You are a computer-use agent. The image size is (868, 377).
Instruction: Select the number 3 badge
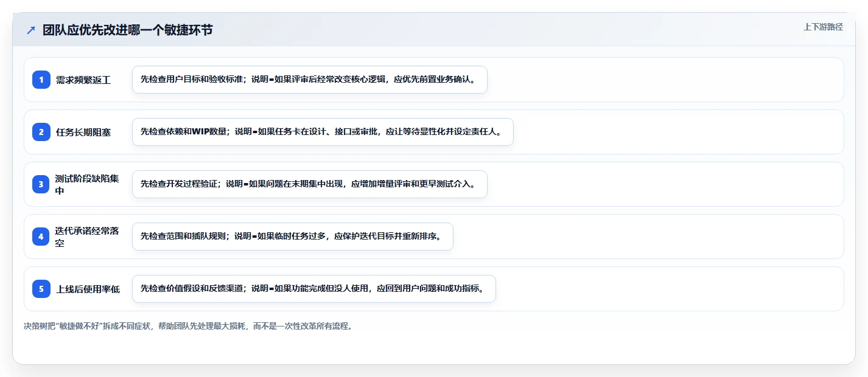tap(41, 184)
